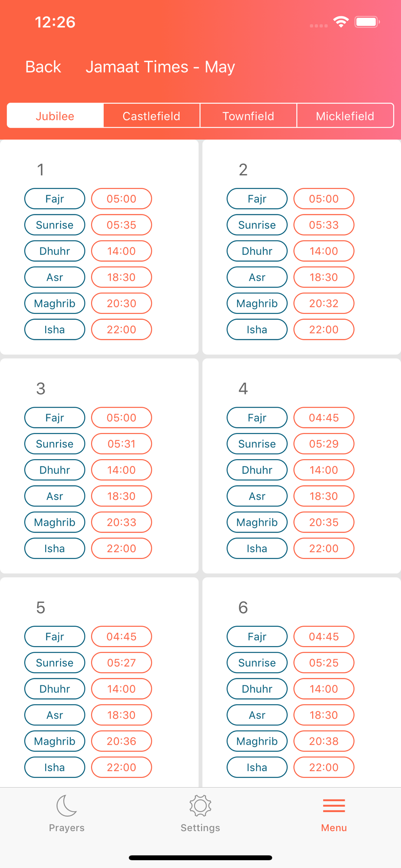The image size is (401, 868).
Task: Tap day 6 Maghrib time 20:38
Action: point(324,741)
